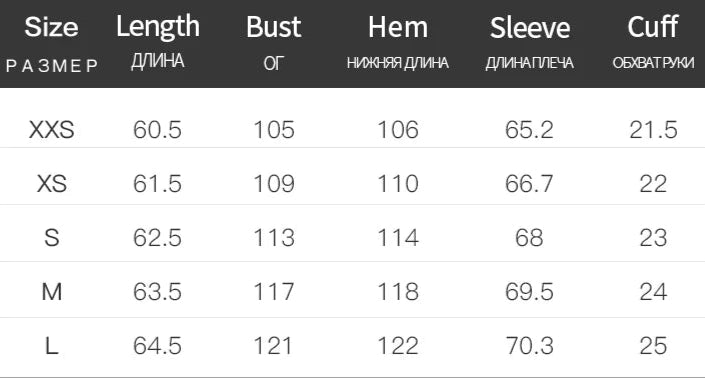The image size is (705, 378).
Task: Click the Bust column header
Action: (273, 27)
